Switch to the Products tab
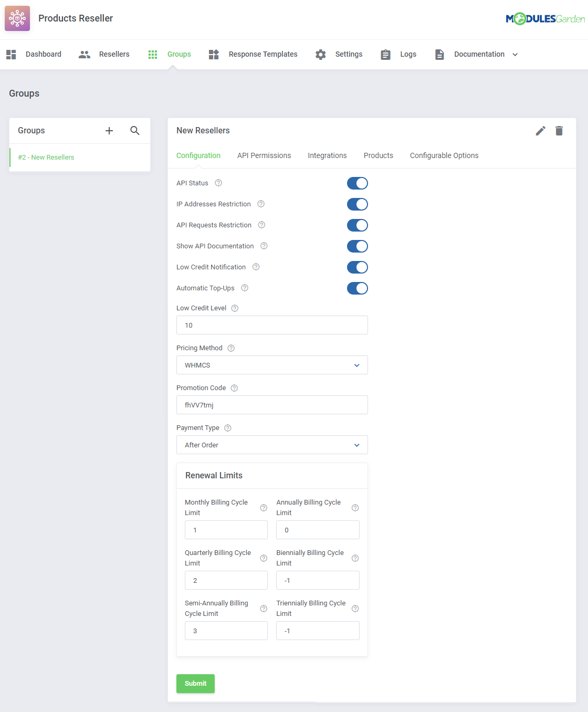This screenshot has width=588, height=712. [379, 156]
